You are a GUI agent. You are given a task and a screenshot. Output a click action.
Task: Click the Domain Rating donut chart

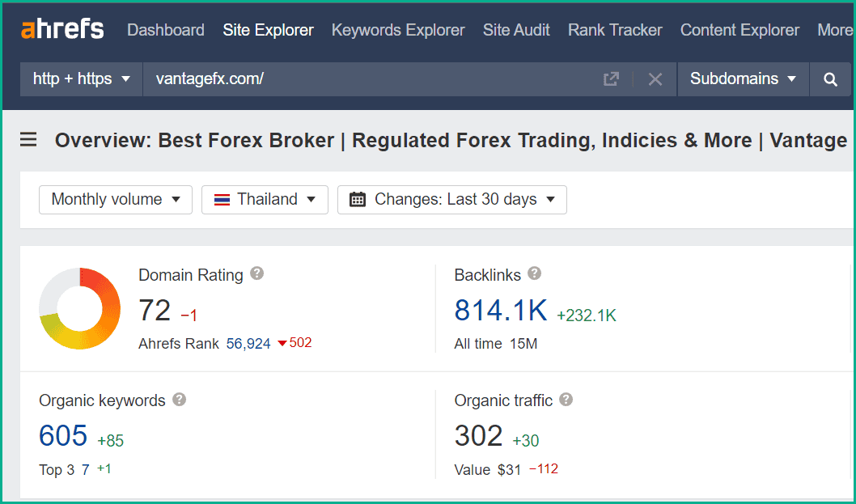click(80, 308)
